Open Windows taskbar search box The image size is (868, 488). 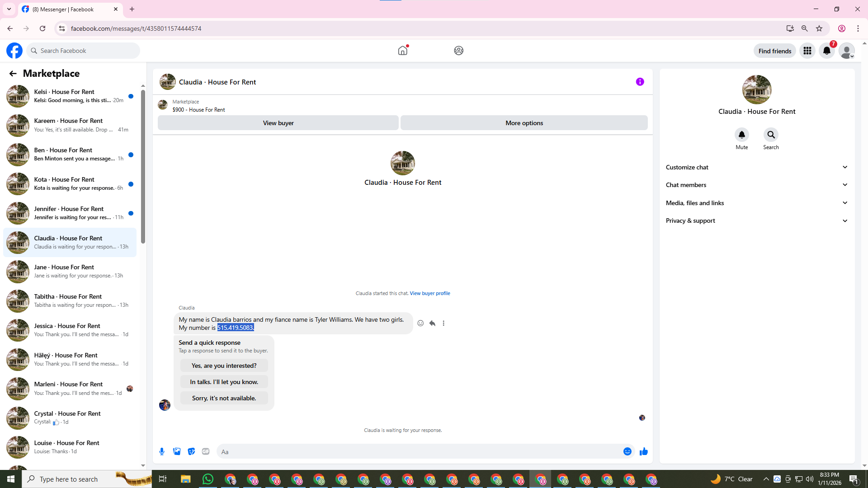tap(87, 479)
